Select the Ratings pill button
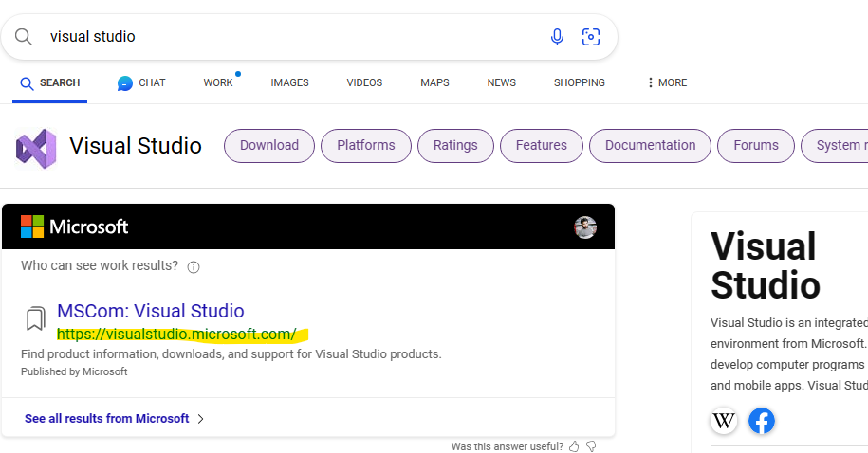This screenshot has width=868, height=453. pyautogui.click(x=455, y=146)
